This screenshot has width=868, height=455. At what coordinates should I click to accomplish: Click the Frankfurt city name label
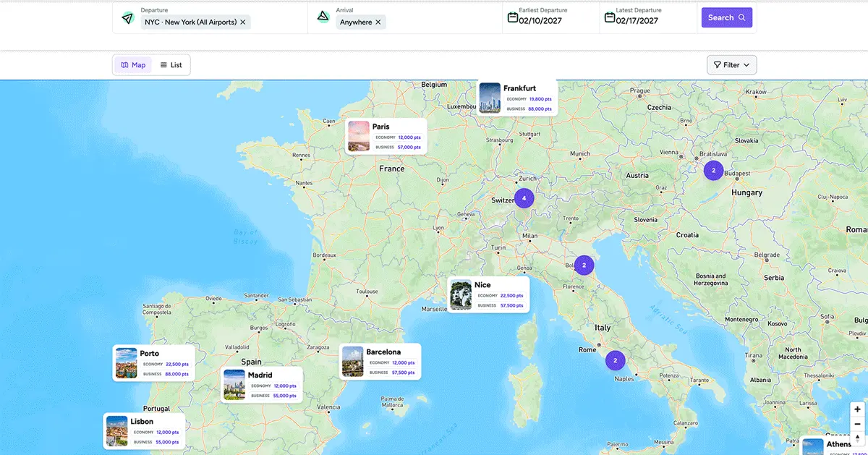pos(520,88)
